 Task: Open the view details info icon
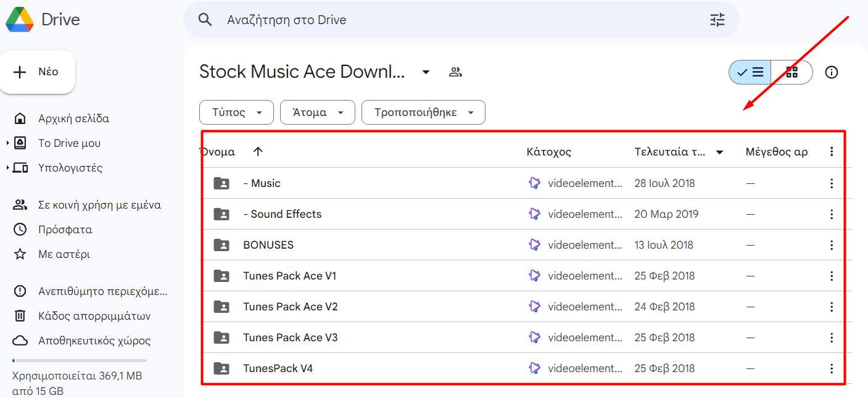(832, 72)
